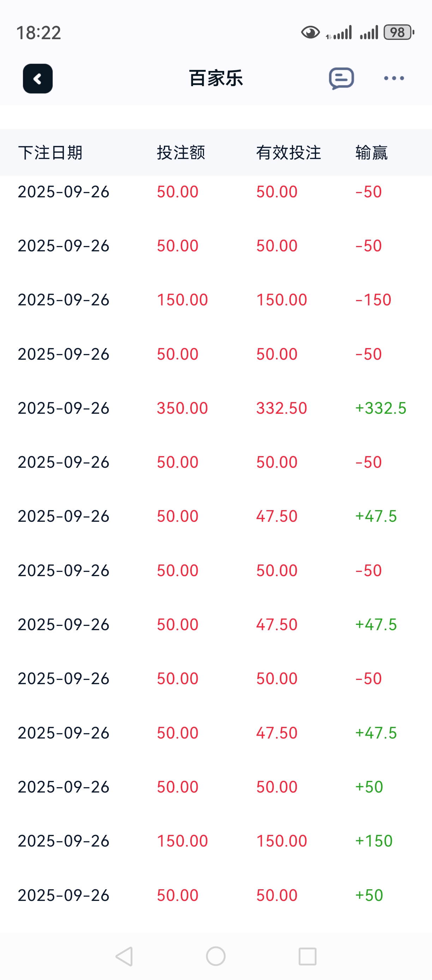Tap the eye icon in status bar
The image size is (432, 980).
click(x=310, y=33)
